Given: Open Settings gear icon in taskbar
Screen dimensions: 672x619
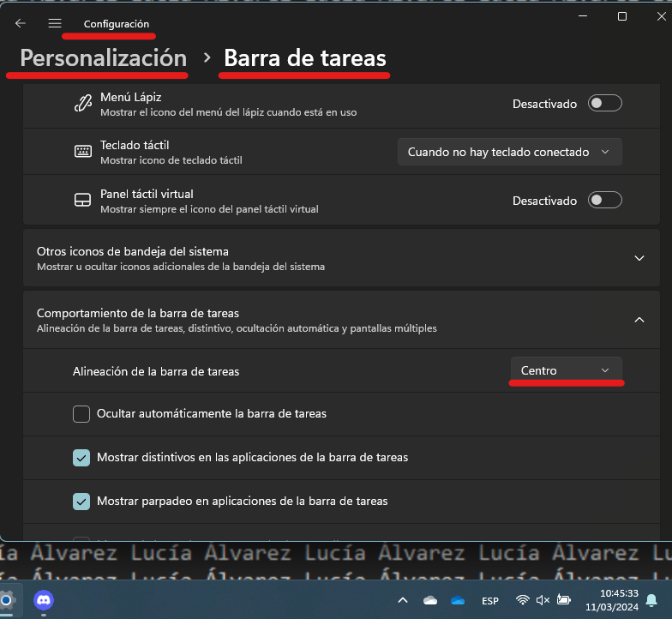Looking at the screenshot, I should (7, 600).
